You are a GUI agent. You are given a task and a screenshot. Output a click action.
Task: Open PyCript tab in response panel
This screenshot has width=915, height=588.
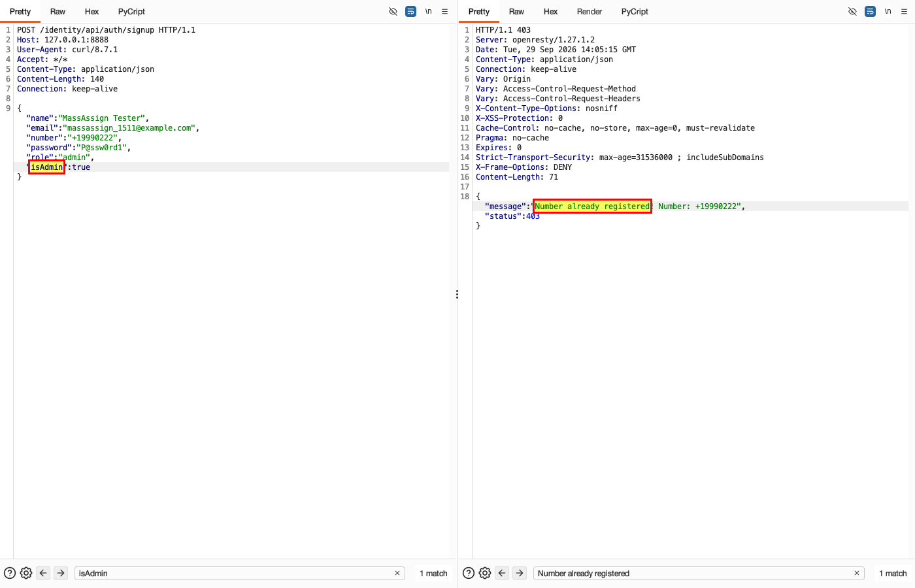pyautogui.click(x=635, y=11)
